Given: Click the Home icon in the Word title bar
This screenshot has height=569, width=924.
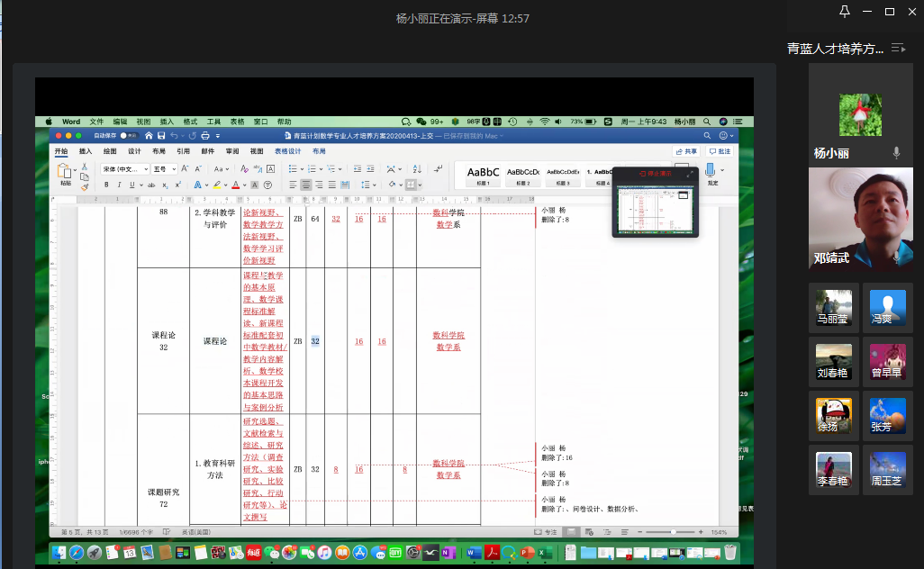Looking at the screenshot, I should (149, 136).
